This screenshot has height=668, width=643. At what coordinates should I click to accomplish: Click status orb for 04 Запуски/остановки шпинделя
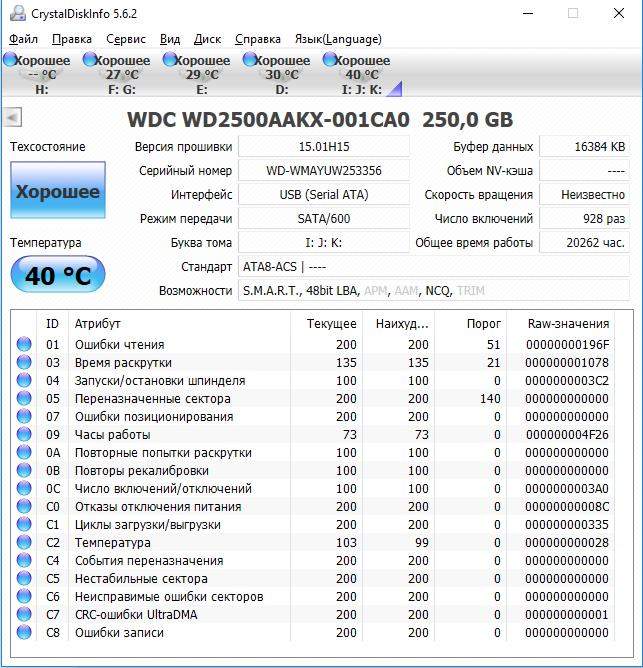(x=24, y=380)
